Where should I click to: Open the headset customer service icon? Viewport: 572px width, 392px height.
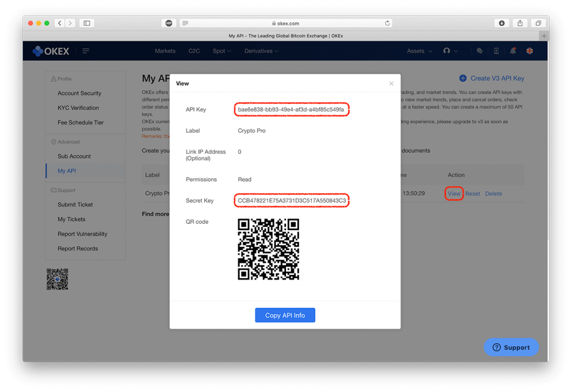click(446, 51)
